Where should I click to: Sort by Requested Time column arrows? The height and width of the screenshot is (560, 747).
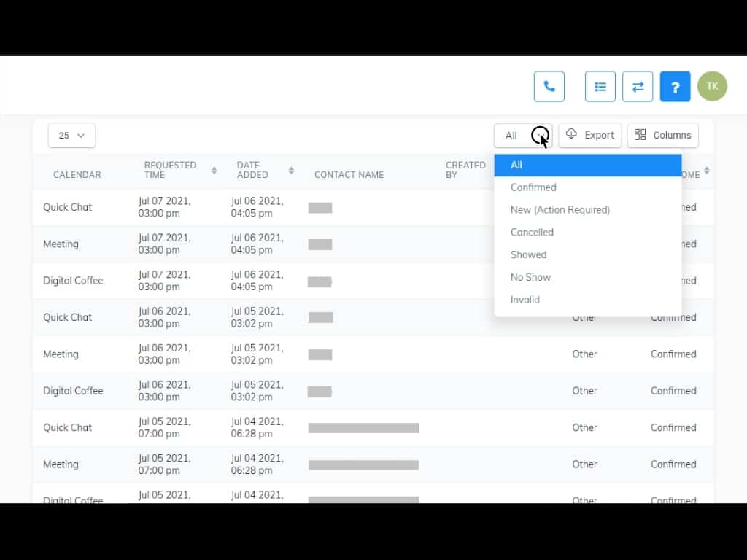(214, 171)
